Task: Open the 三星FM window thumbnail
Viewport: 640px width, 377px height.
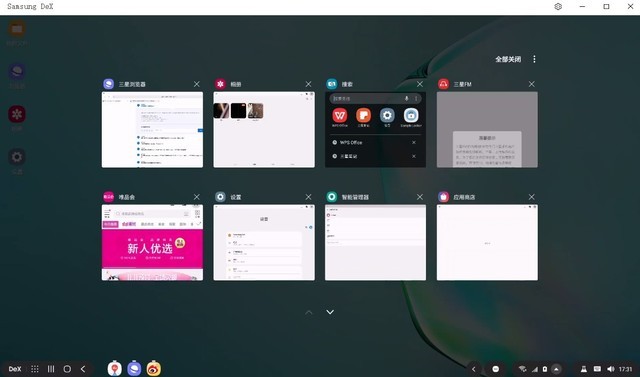Action: 487,130
